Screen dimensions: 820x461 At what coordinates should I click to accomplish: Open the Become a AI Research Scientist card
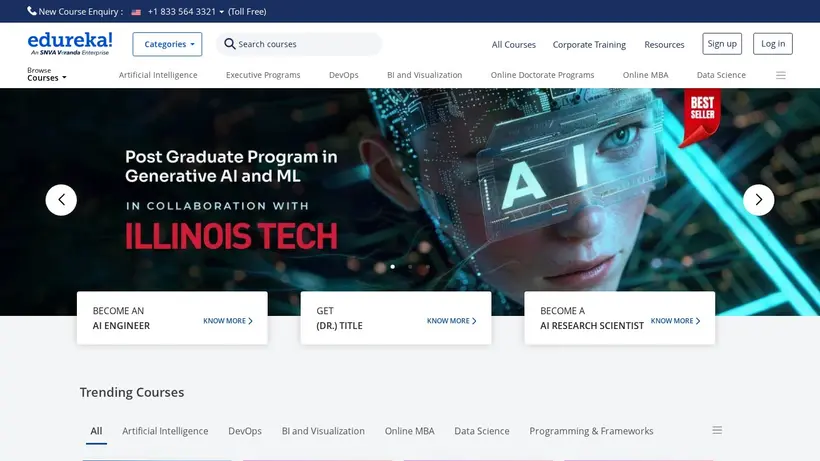coord(620,318)
